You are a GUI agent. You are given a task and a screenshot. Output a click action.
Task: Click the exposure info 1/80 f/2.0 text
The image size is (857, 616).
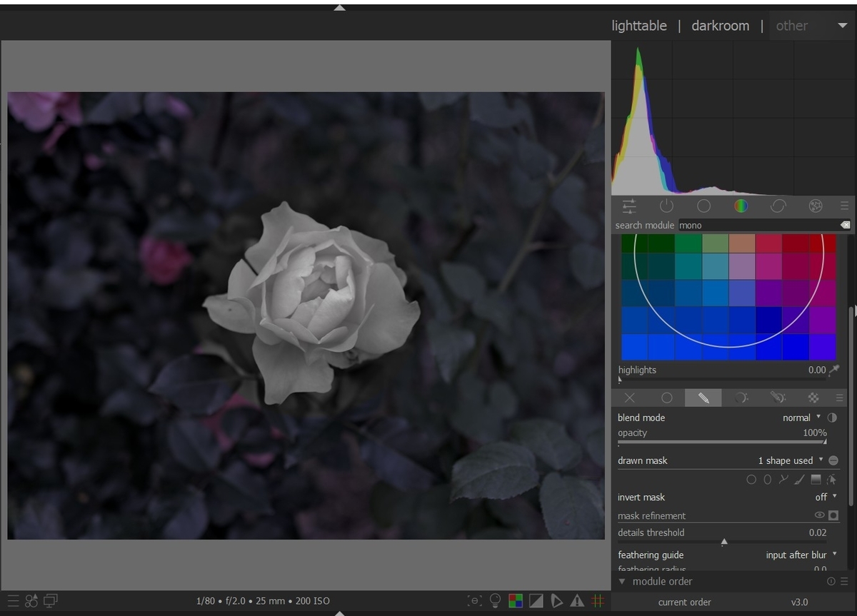pyautogui.click(x=263, y=601)
